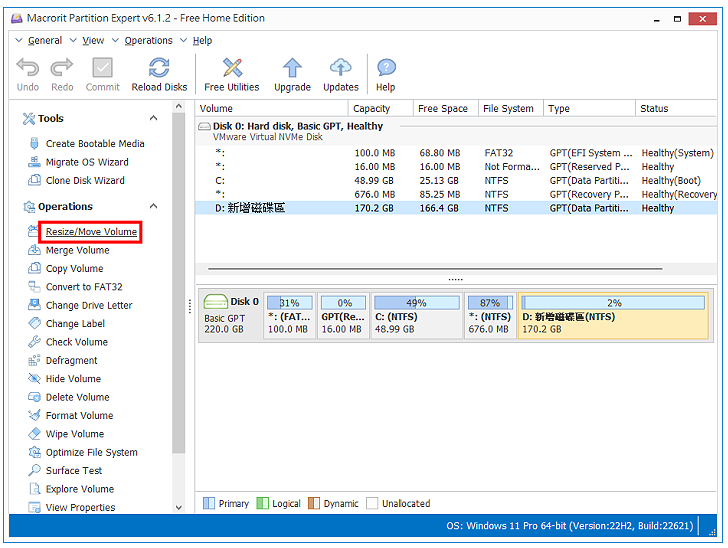Click the Reload Disks icon
Viewport: 728px width, 548px height.
coord(159,67)
